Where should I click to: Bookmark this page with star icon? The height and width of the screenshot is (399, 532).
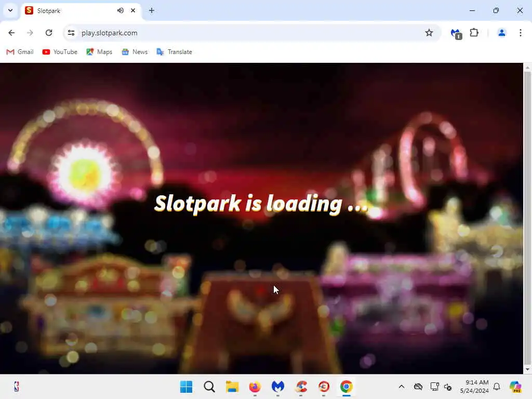[x=429, y=33]
